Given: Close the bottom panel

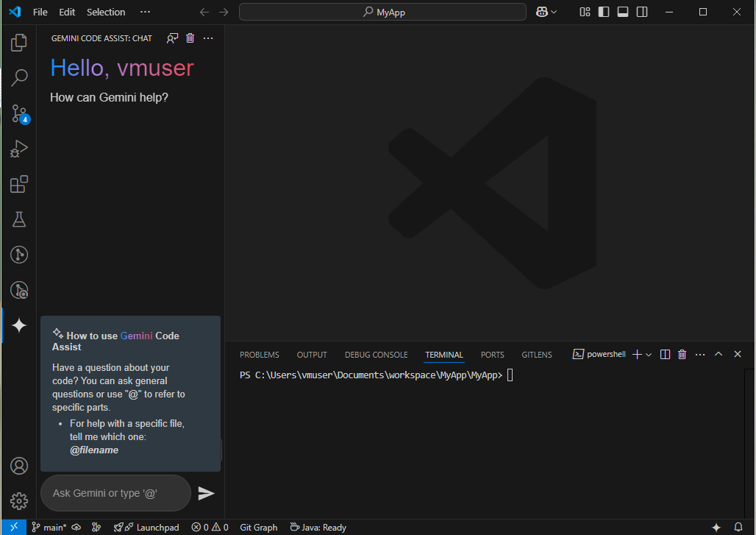Looking at the screenshot, I should 737,354.
